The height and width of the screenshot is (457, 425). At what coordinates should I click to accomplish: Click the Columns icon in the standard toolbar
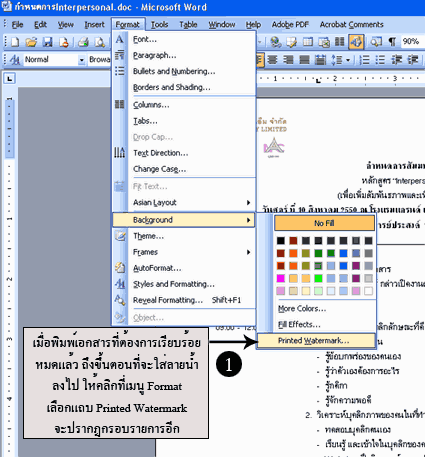click(x=340, y=42)
